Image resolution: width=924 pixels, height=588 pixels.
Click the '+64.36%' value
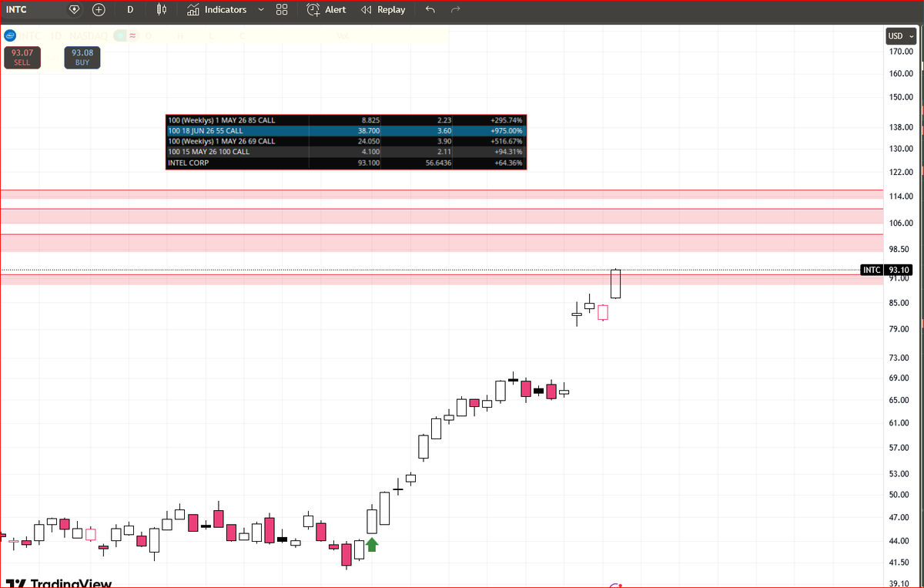508,163
